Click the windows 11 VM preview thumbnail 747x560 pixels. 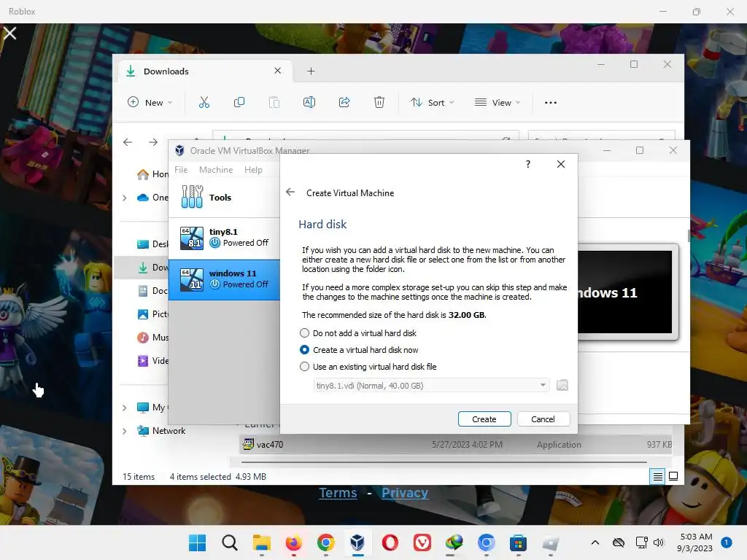[x=625, y=292]
